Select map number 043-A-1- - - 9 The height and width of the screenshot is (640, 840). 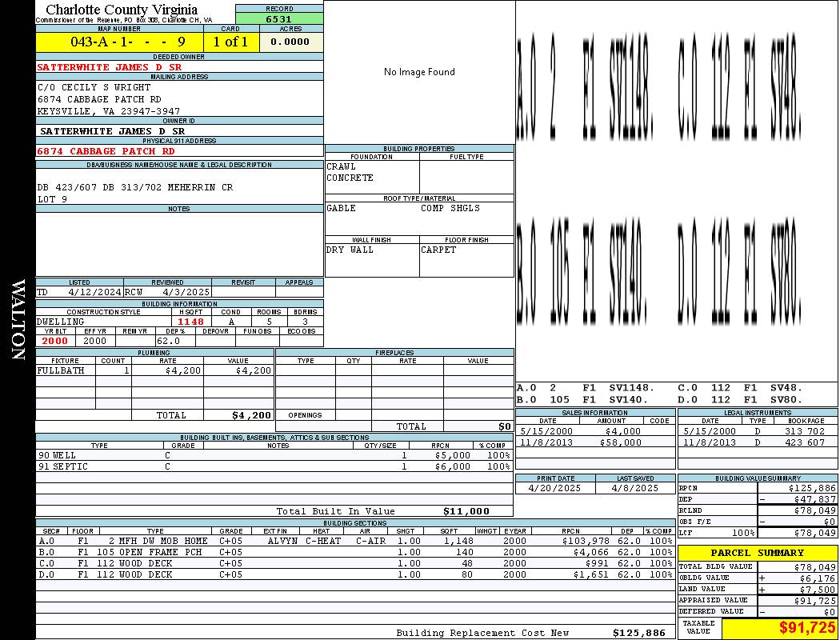pyautogui.click(x=127, y=42)
